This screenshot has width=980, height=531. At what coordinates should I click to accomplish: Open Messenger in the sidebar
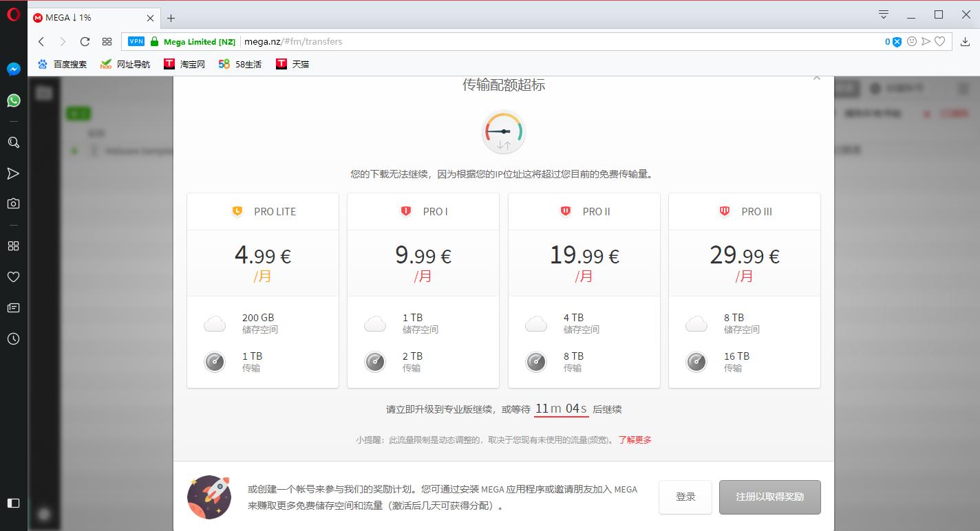point(13,69)
